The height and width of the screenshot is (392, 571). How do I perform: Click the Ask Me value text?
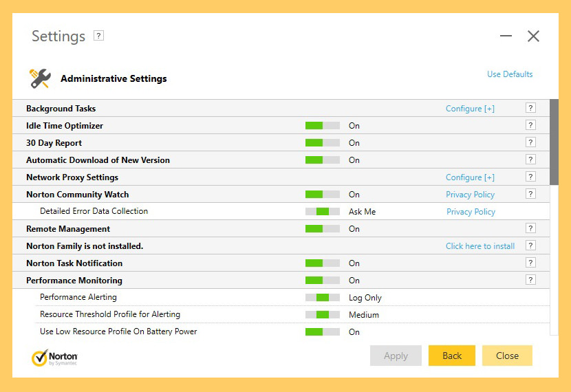tap(362, 211)
